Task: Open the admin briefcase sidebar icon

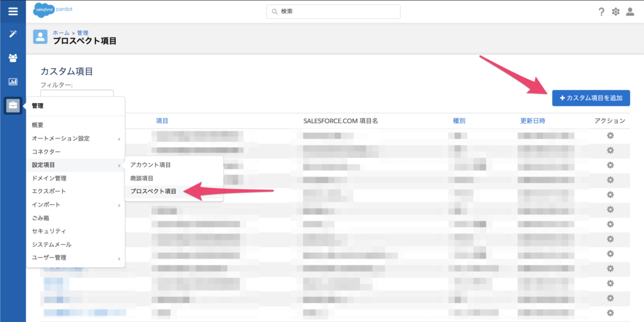Action: (x=13, y=106)
